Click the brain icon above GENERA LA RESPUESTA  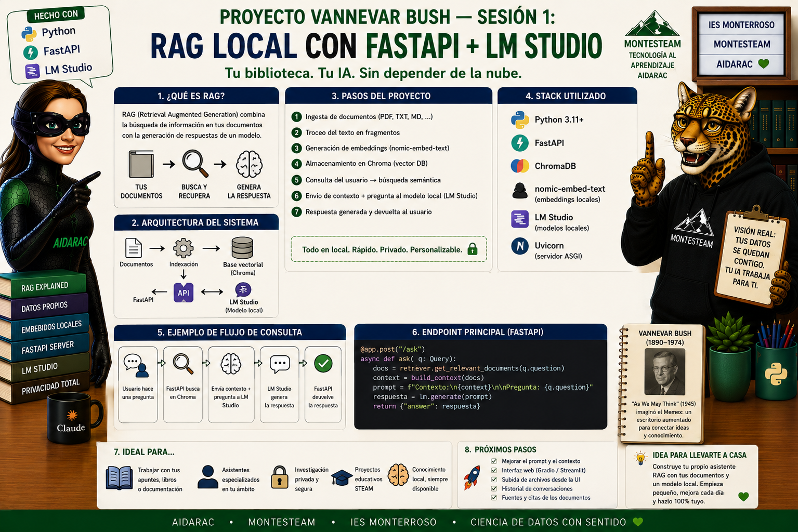(249, 164)
